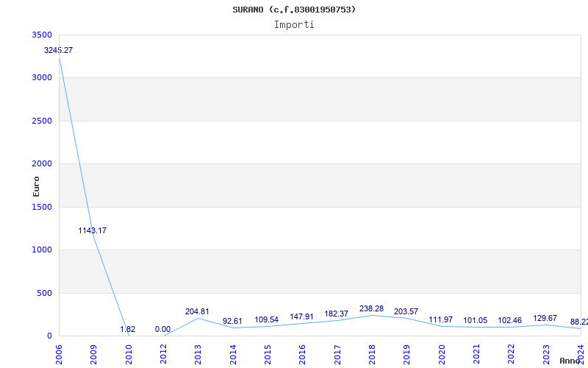Click the 2020 year axis label
The height and width of the screenshot is (368, 588).
click(x=442, y=355)
